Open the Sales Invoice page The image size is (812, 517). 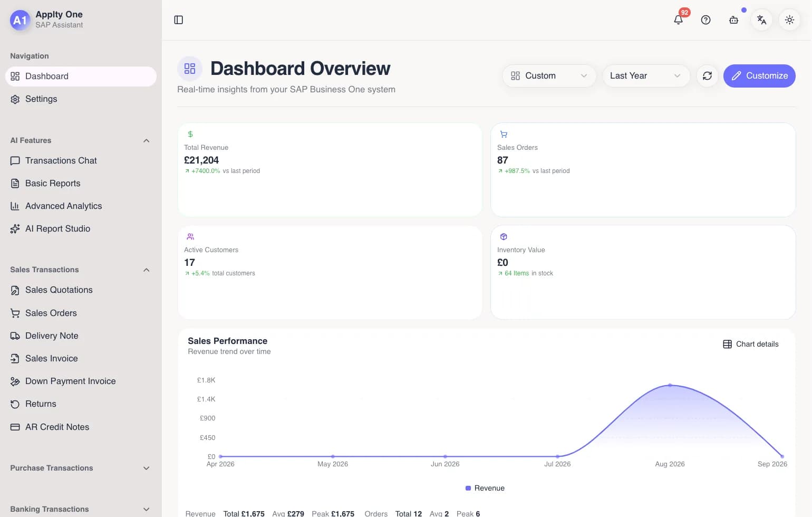point(81,359)
